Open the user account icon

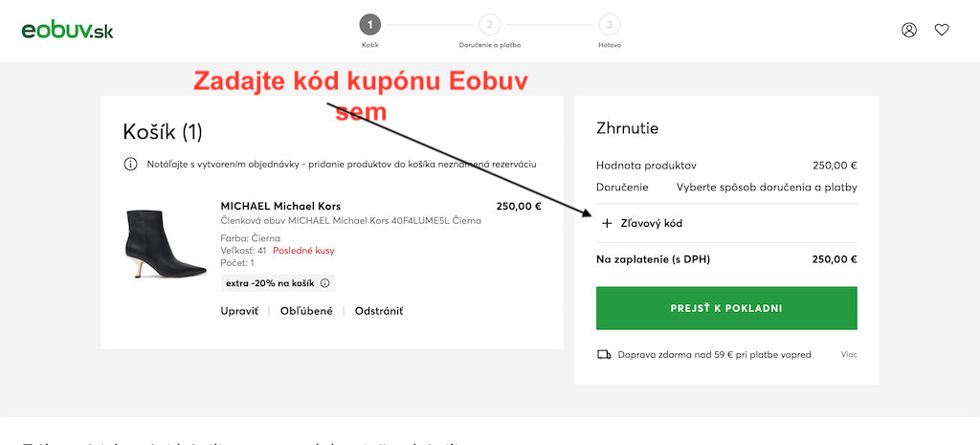coord(909,30)
